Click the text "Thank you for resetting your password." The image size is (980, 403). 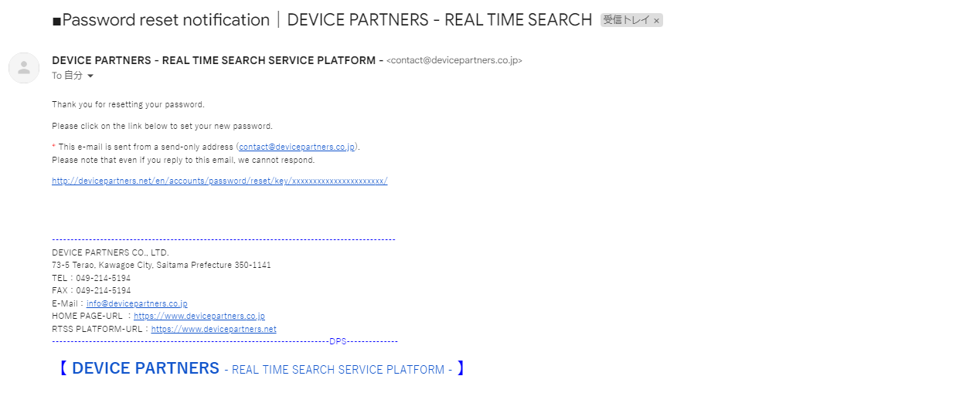pyautogui.click(x=128, y=104)
